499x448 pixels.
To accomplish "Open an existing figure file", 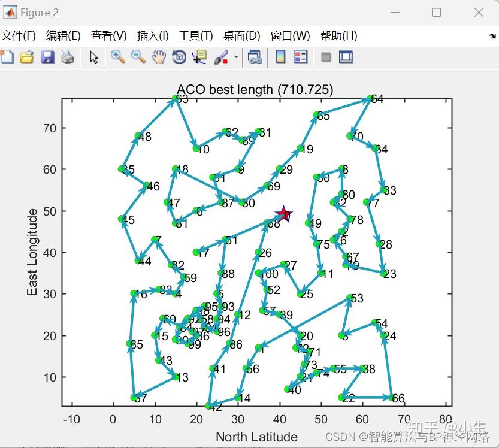I will pyautogui.click(x=27, y=57).
